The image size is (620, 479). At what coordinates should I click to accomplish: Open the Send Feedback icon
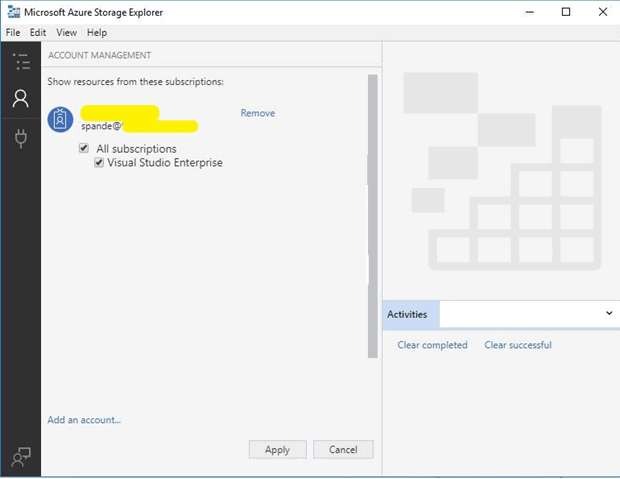coord(21,457)
